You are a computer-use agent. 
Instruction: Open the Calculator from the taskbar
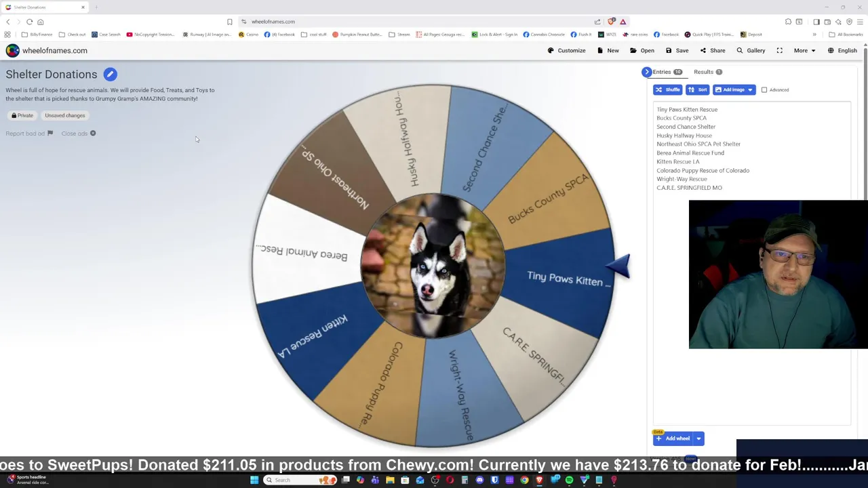click(x=465, y=480)
